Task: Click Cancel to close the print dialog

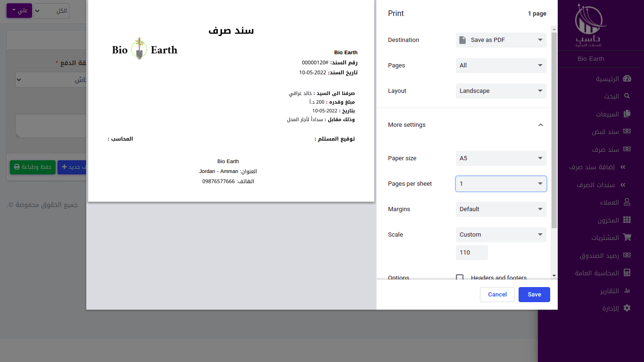Action: (497, 295)
